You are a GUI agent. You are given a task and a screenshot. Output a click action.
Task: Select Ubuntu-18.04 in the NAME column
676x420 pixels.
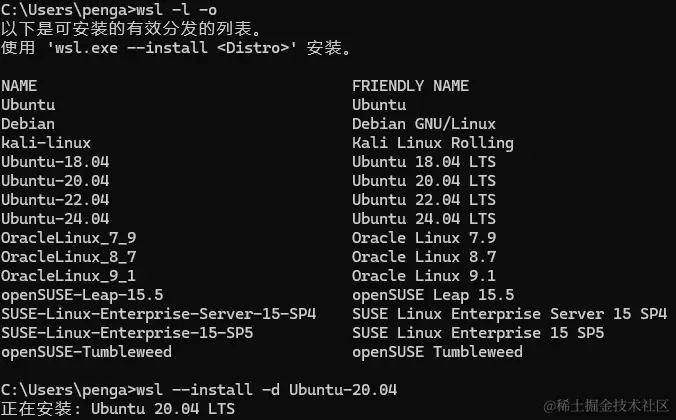click(x=55, y=162)
